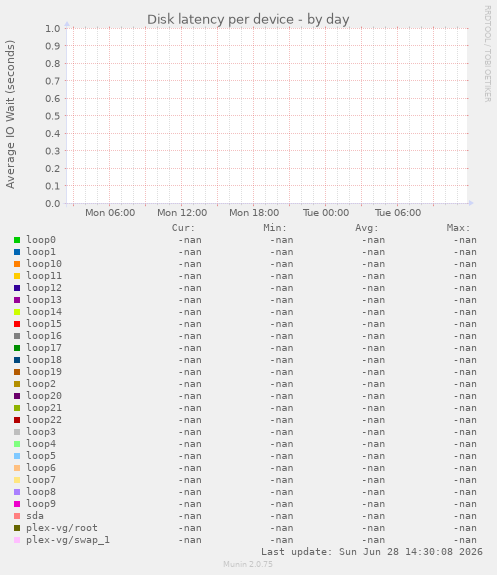The height and width of the screenshot is (575, 497).
Task: Select the loop18 legend label
Action: coord(44,360)
